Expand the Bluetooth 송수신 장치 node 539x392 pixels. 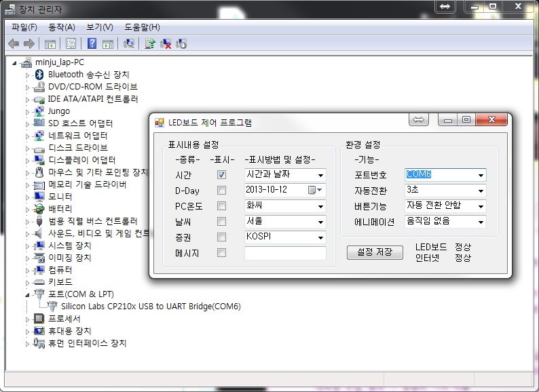27,75
